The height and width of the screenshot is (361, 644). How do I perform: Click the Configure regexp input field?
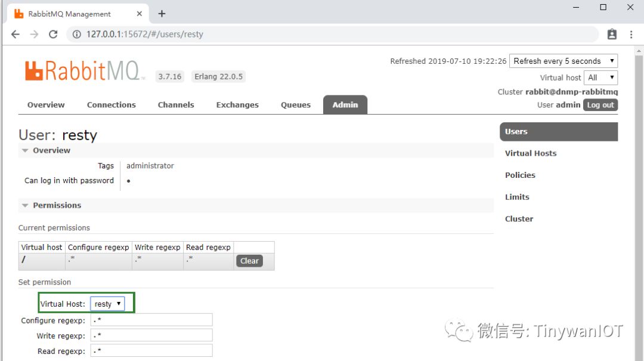pos(151,320)
